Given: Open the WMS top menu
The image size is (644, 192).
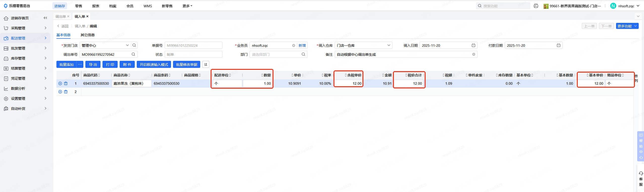Looking at the screenshot, I should click(148, 6).
